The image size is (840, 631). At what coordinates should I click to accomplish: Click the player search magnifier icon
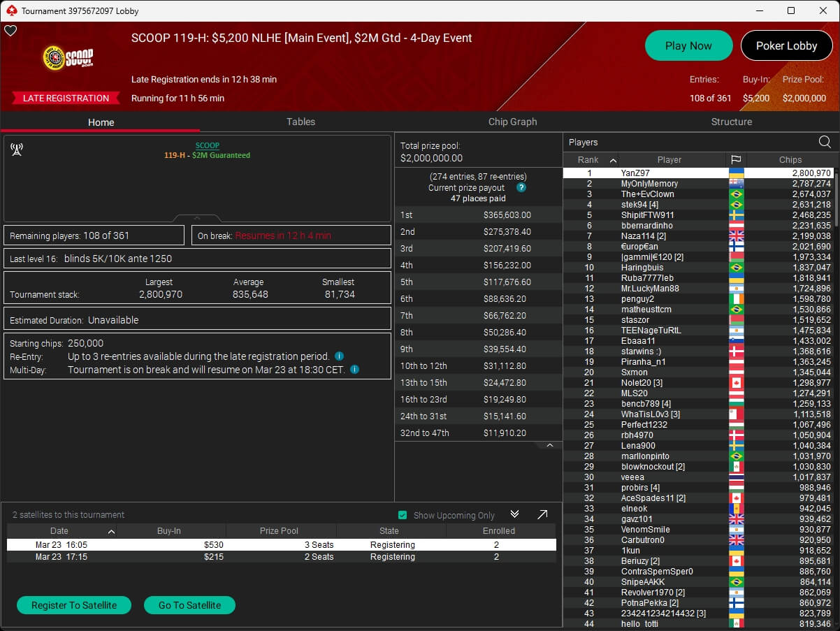point(825,143)
